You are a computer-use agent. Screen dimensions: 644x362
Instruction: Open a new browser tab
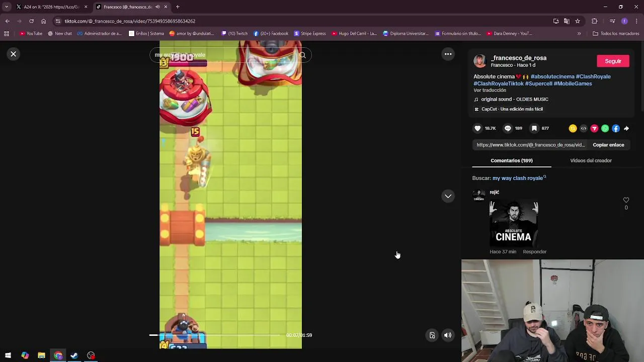[178, 7]
